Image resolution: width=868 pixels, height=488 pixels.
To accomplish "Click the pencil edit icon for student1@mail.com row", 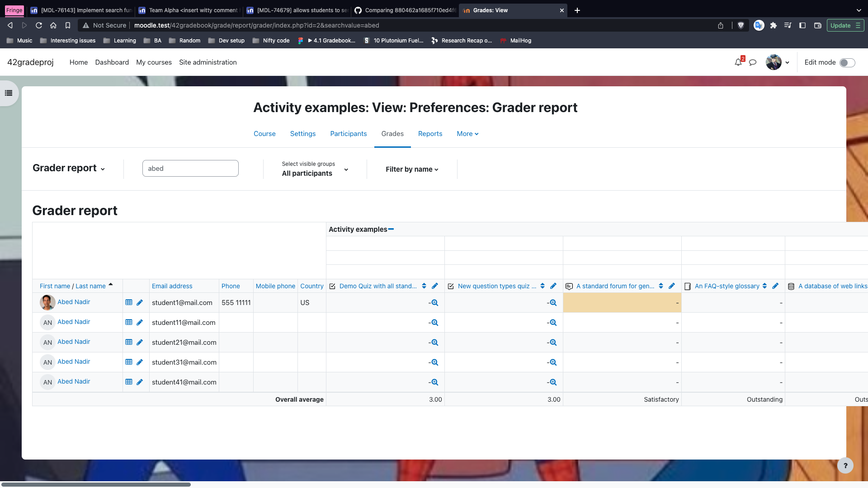I will (140, 302).
